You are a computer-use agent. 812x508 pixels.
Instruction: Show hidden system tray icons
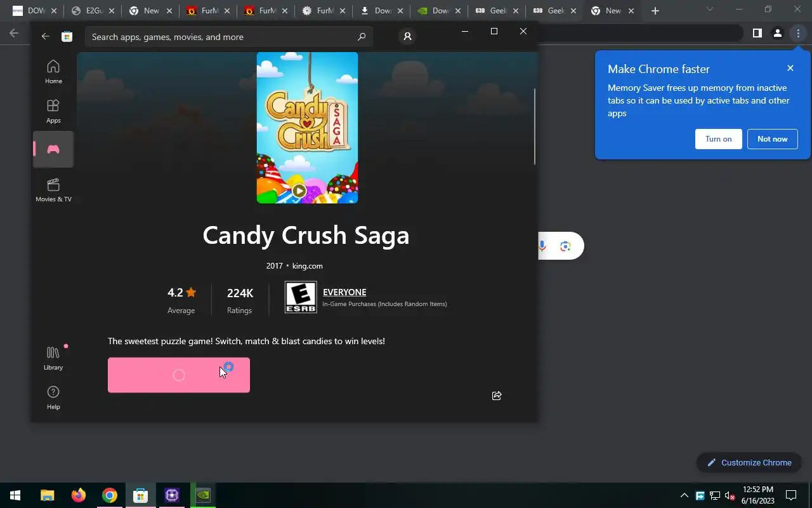click(684, 495)
